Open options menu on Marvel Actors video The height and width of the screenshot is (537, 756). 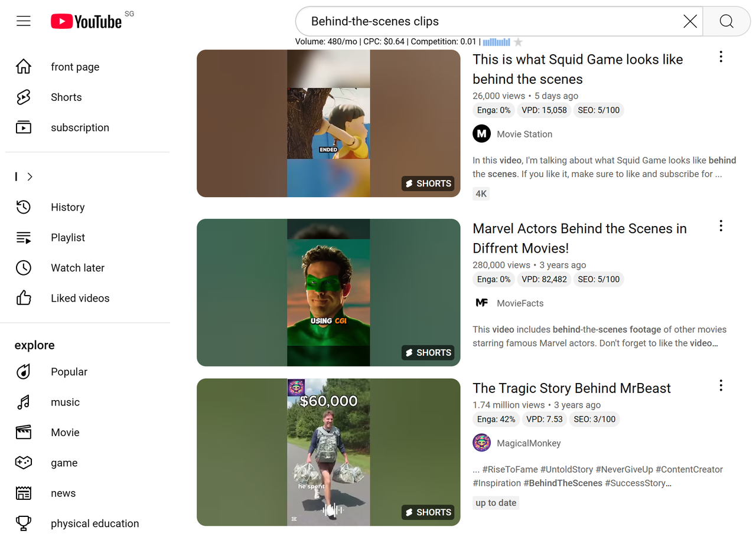tap(721, 225)
